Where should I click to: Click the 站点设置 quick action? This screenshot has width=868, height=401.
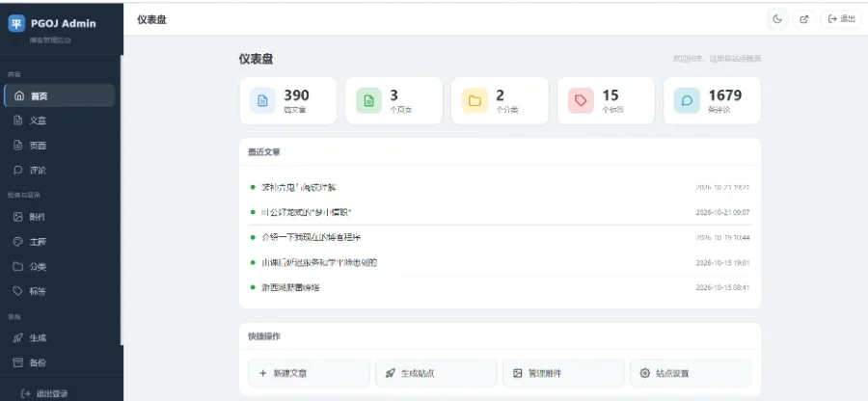click(691, 373)
